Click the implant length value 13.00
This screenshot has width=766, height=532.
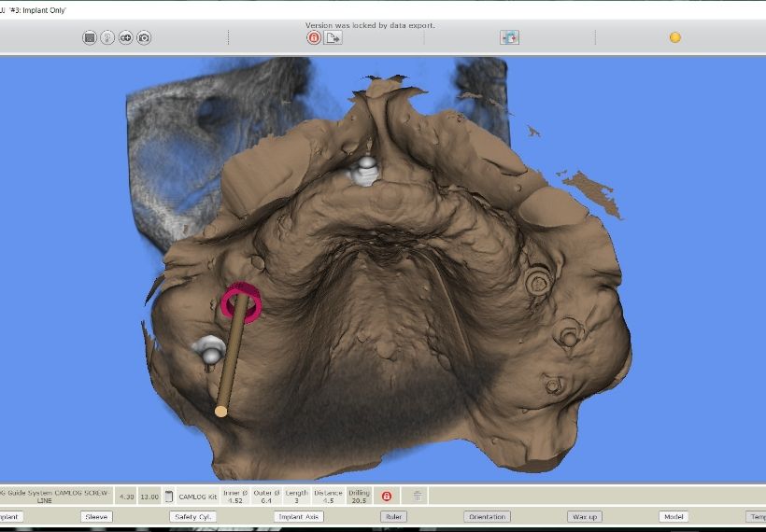tap(149, 497)
